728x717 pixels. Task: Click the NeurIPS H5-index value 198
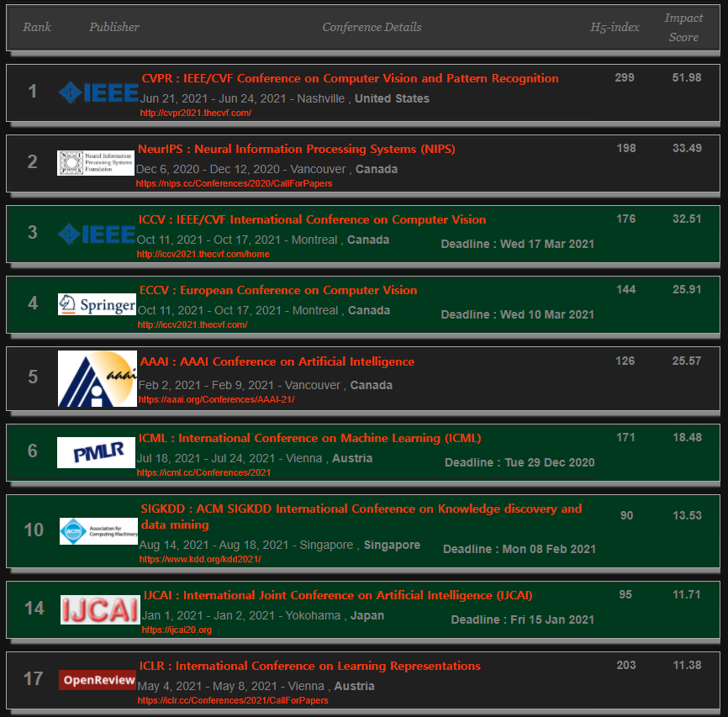(x=626, y=148)
